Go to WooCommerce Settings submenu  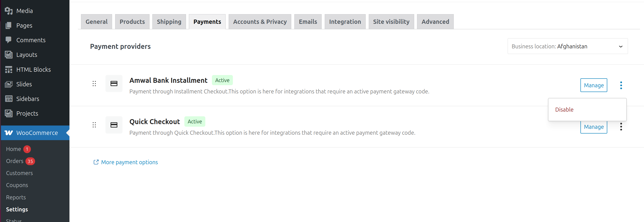(17, 210)
